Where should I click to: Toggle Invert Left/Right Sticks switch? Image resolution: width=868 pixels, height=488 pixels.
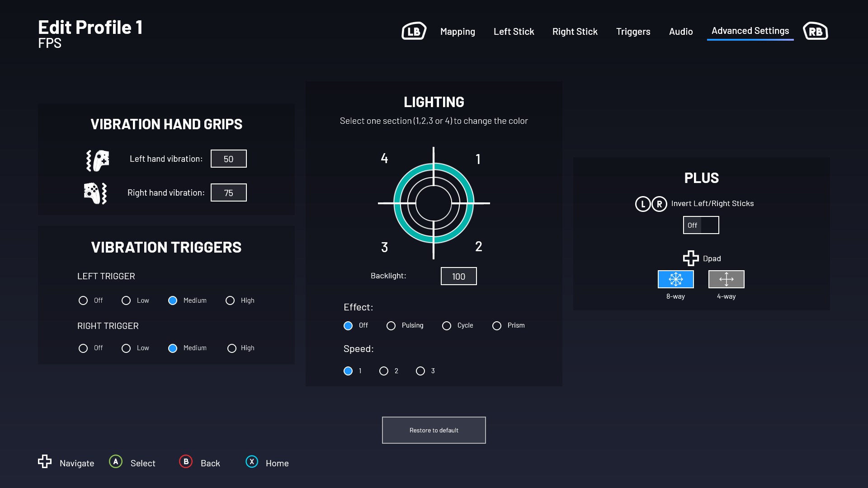(701, 225)
